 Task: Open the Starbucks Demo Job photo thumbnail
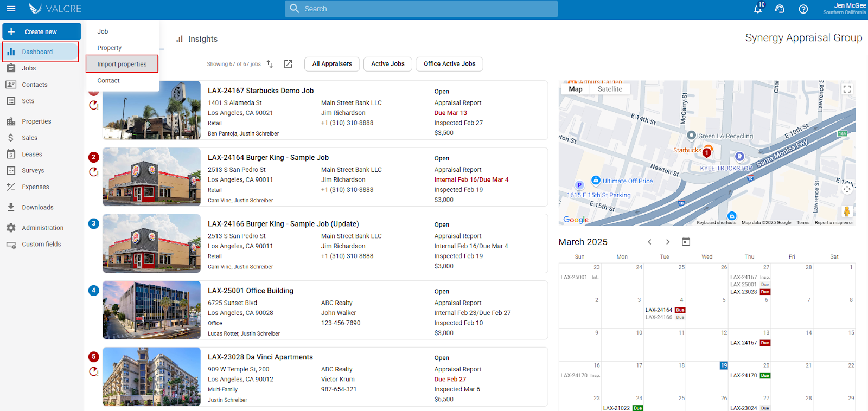152,110
